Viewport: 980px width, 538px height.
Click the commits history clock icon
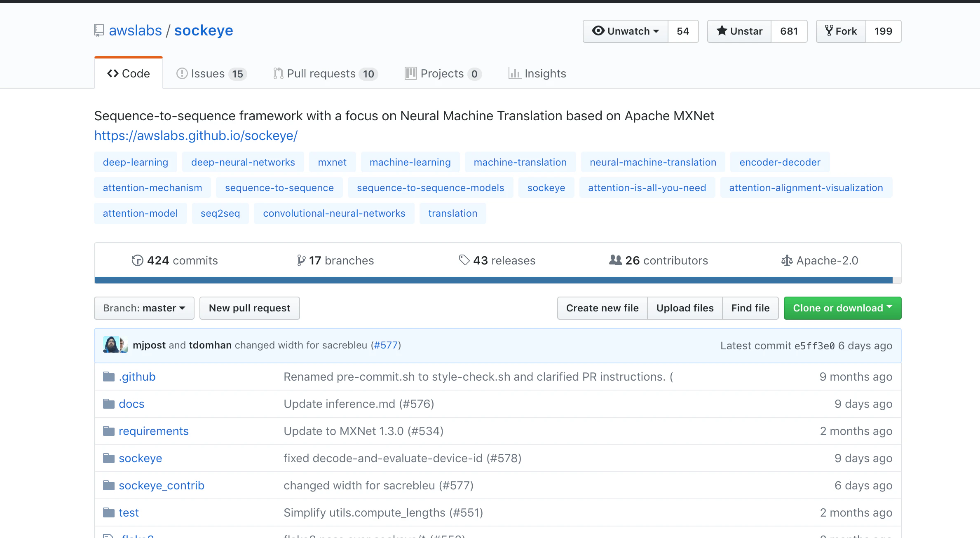[x=137, y=260]
